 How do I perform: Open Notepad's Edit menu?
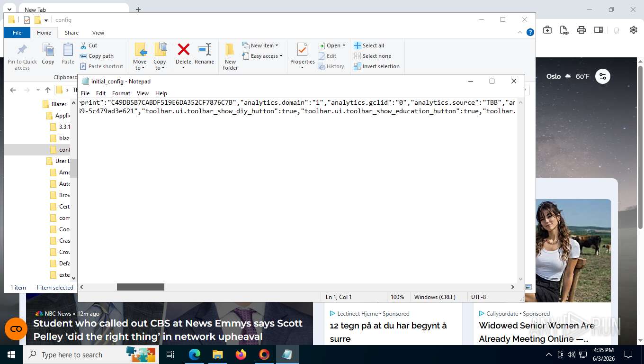point(101,93)
